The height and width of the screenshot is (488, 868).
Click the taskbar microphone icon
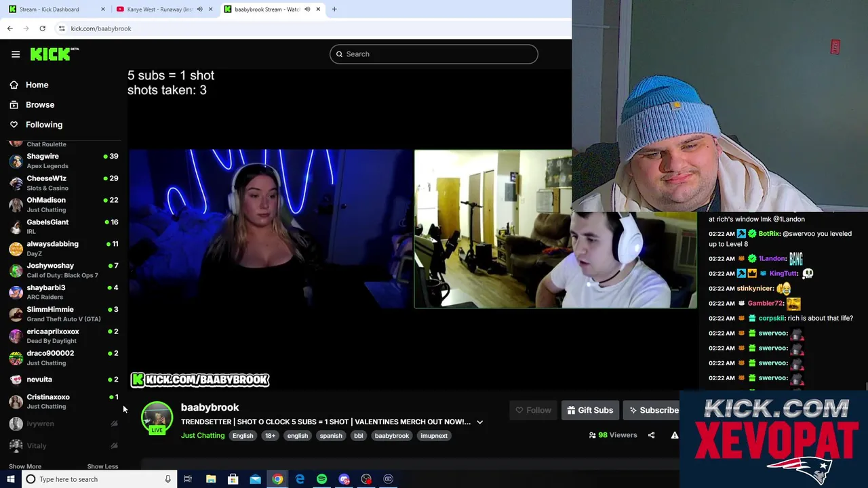[167, 479]
